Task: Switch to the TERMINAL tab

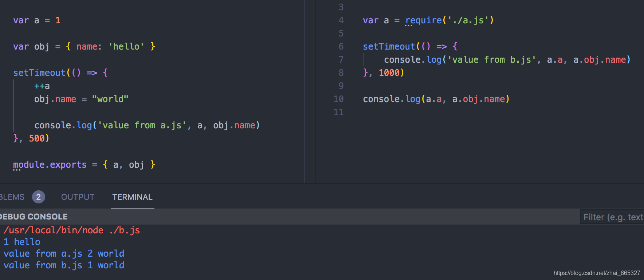Action: coord(132,197)
